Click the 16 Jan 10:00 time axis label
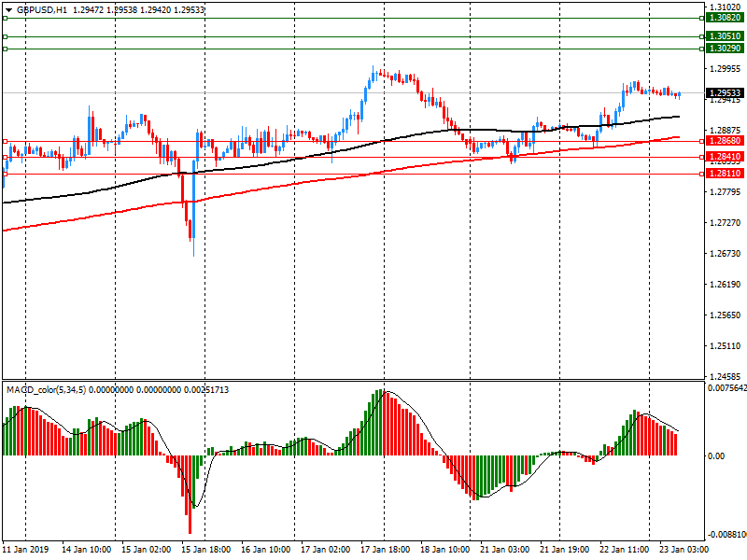Screen dimensions: 747x560 coord(266,549)
